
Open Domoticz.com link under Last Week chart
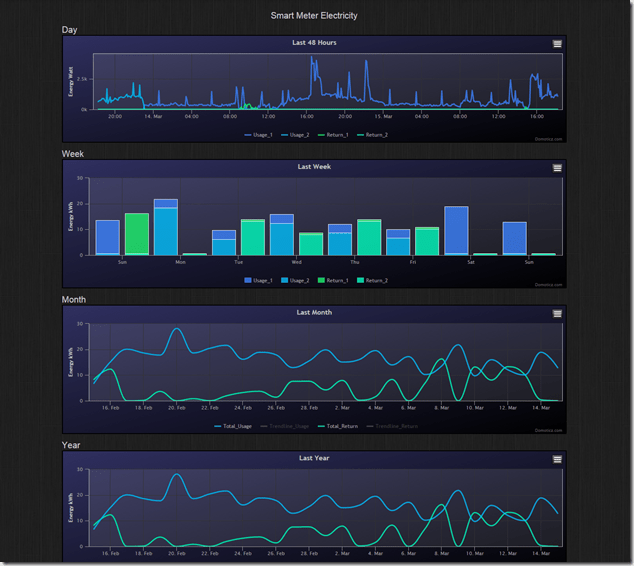pos(551,286)
